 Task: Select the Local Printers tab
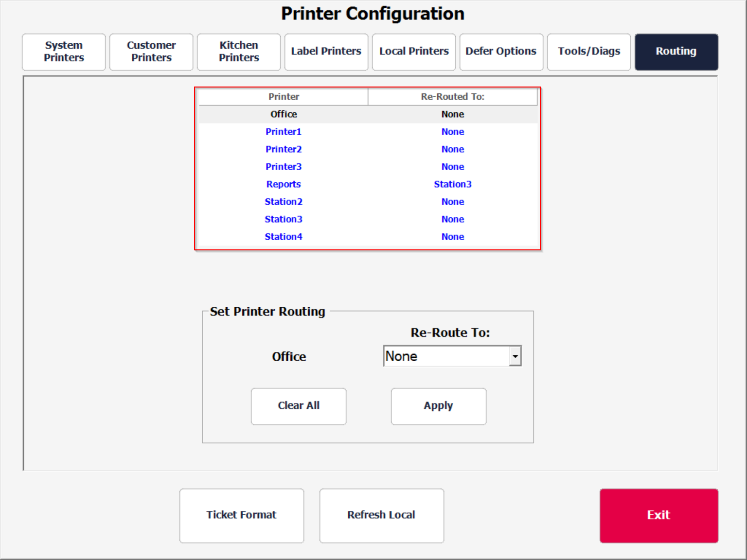tap(414, 52)
